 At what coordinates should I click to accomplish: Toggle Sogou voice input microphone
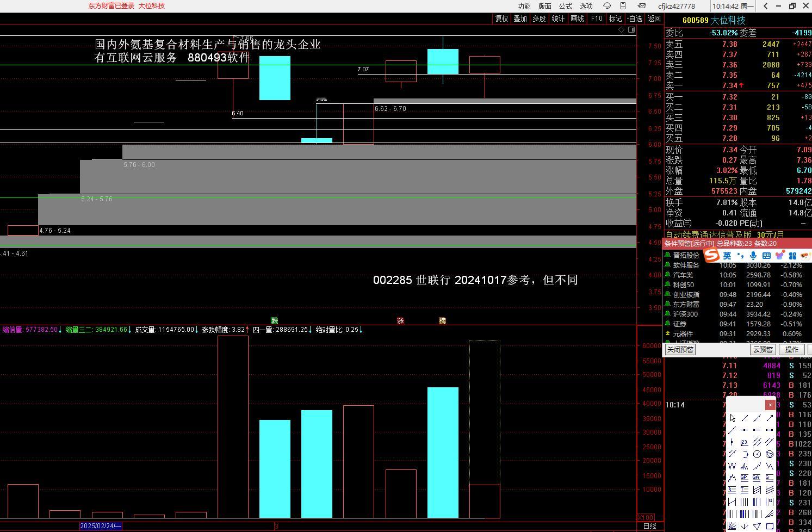pyautogui.click(x=753, y=256)
